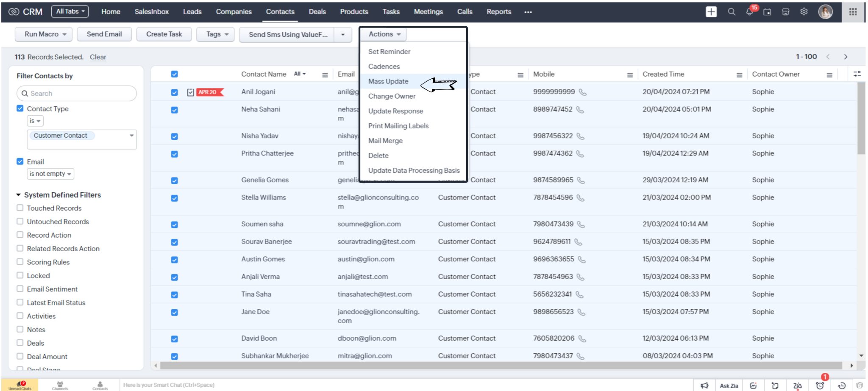Collapse the System Defined Filters section
Image resolution: width=868 pixels, height=391 pixels.
(x=19, y=195)
